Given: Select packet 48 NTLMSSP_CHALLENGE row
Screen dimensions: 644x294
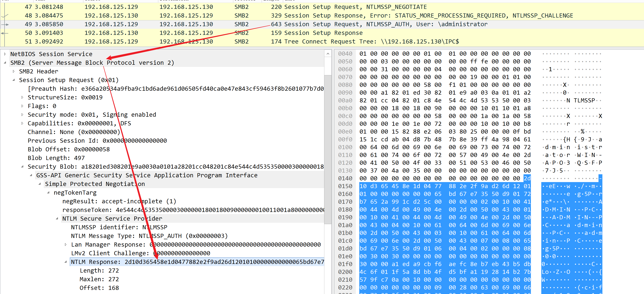Looking at the screenshot, I should pyautogui.click(x=322, y=16).
